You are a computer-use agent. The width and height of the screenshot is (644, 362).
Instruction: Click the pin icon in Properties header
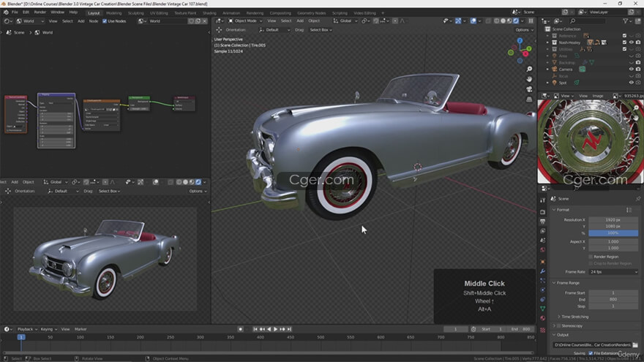click(638, 199)
